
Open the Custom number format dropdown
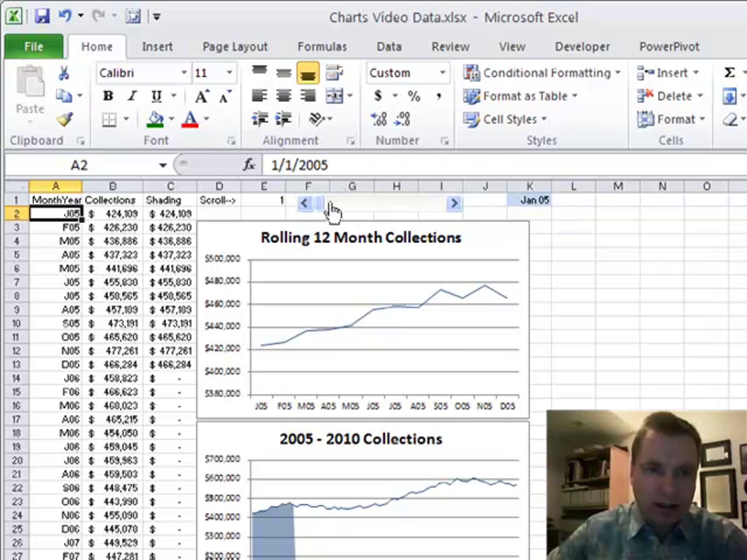click(x=442, y=72)
